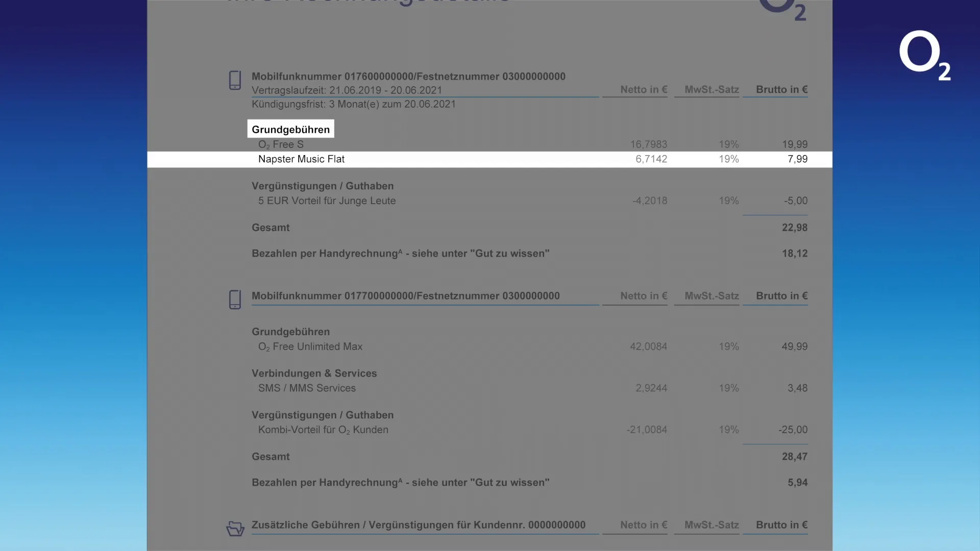Click the net amount 6,7142 for Napster
This screenshot has height=551, width=980.
pos(651,159)
